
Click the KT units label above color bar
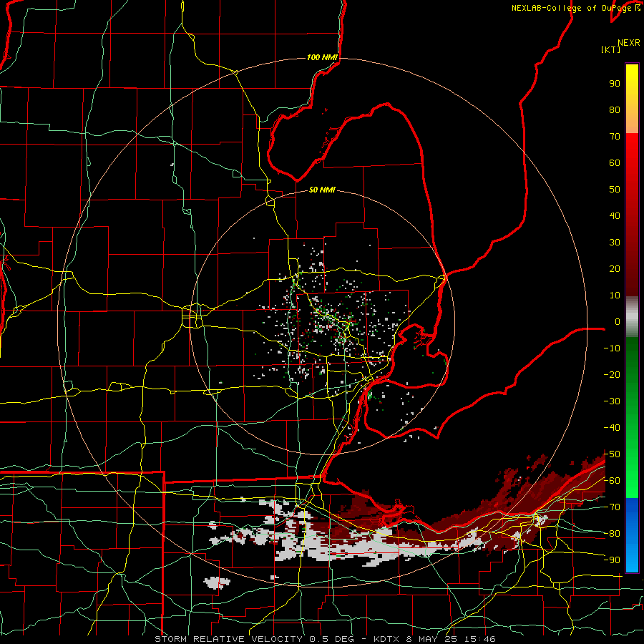(x=611, y=49)
